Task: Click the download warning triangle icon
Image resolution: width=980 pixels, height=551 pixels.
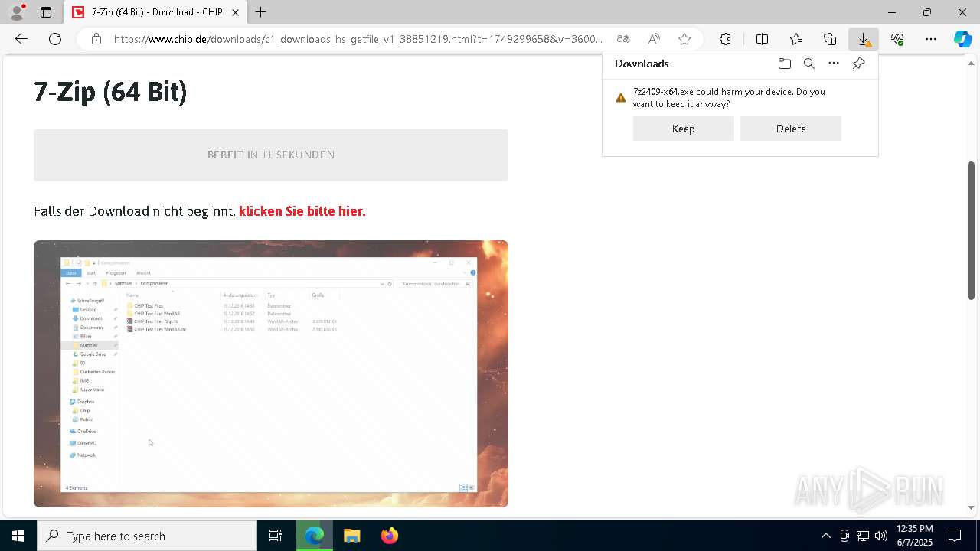Action: (x=621, y=98)
